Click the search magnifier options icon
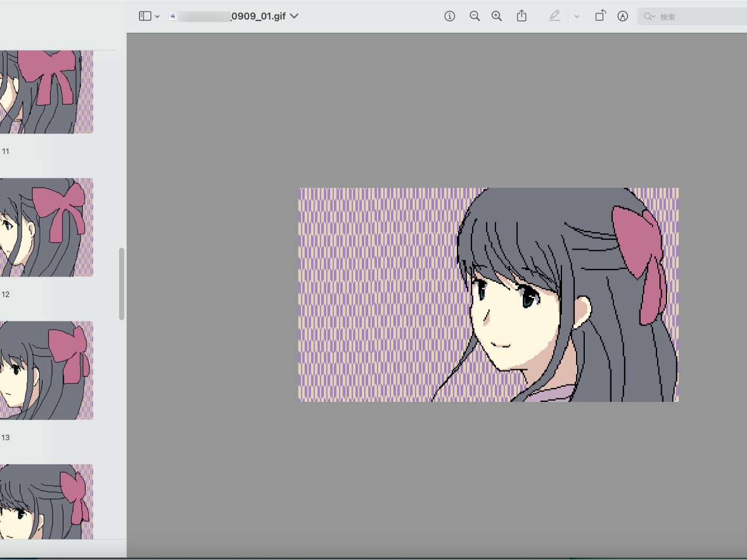 tap(649, 16)
